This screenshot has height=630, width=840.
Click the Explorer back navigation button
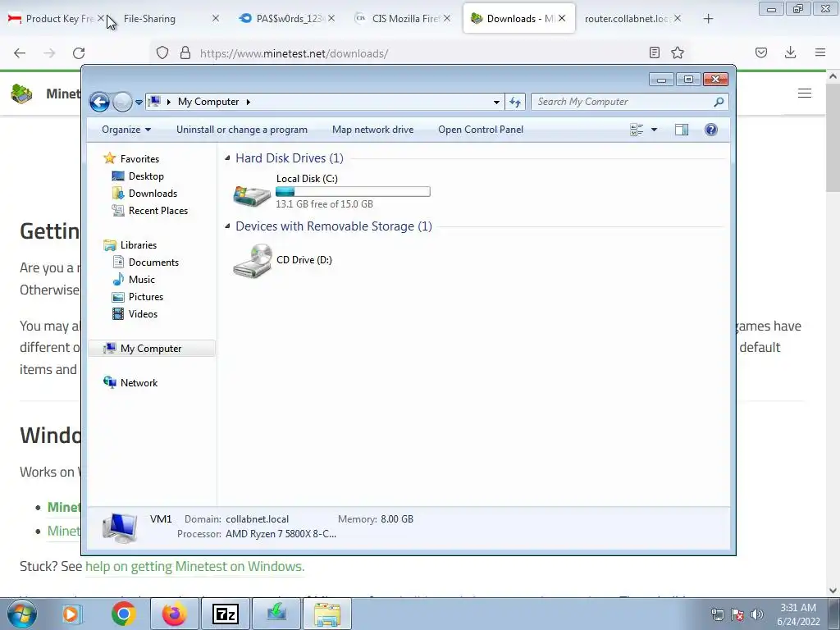point(99,102)
